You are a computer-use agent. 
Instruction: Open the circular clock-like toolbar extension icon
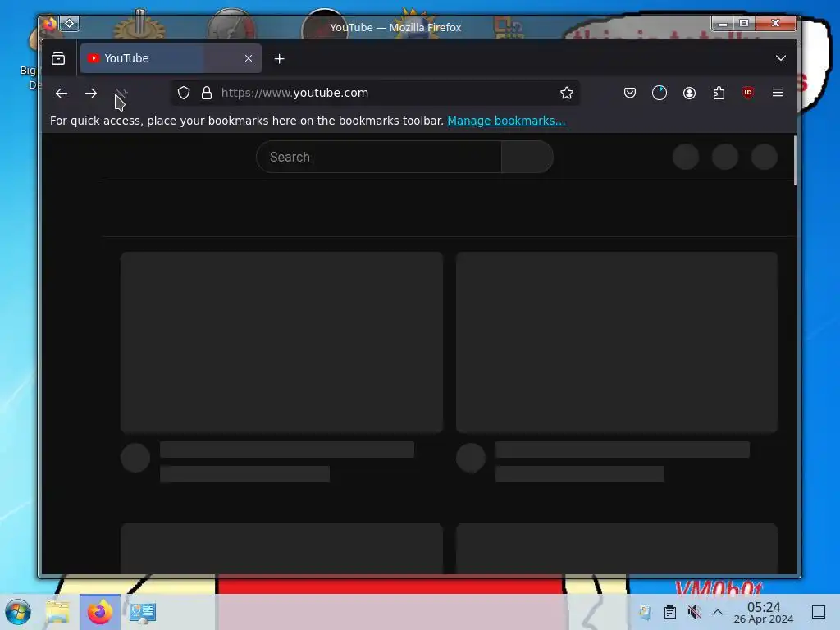tap(660, 94)
